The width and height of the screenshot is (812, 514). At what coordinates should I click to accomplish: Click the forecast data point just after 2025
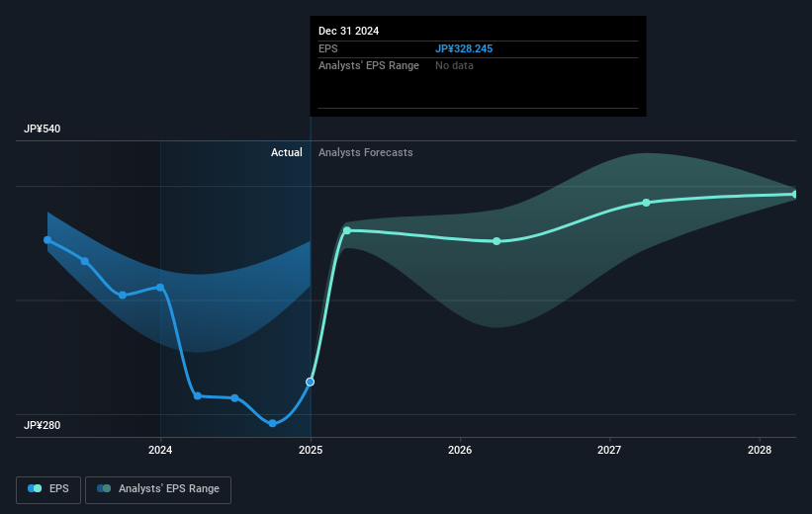coord(347,230)
